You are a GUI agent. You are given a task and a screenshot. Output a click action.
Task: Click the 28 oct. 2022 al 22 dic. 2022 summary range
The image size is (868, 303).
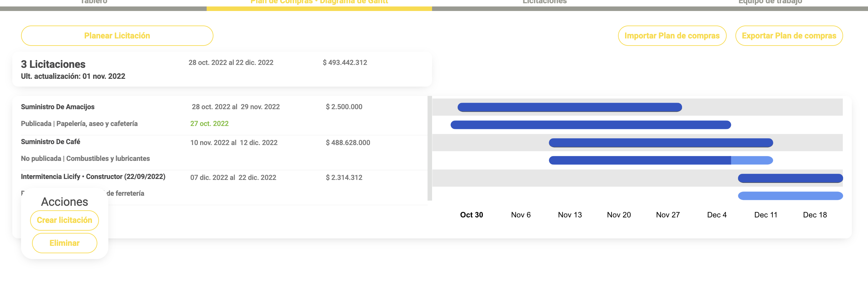tap(231, 62)
